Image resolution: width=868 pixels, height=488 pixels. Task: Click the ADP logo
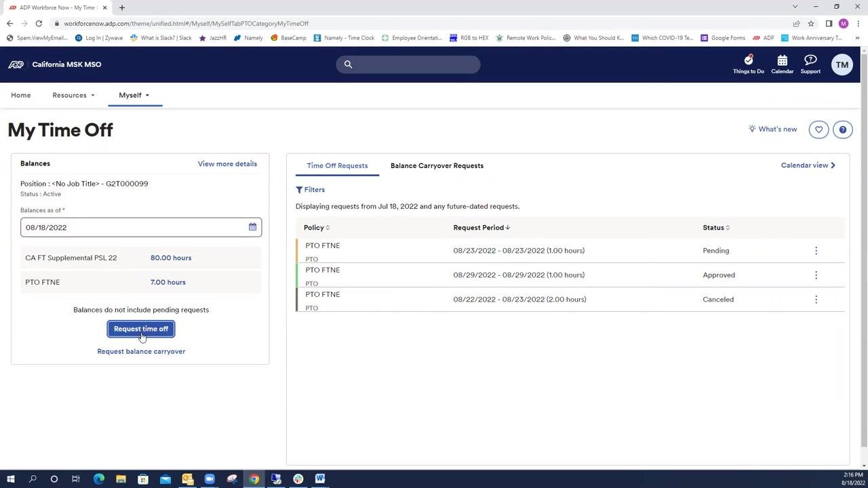pyautogui.click(x=16, y=64)
